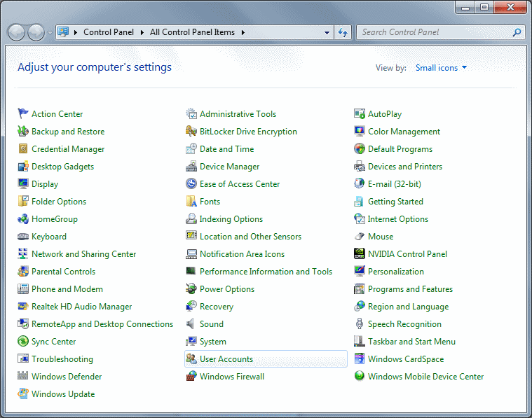
Task: Click the Desktop Gadgets icon
Action: coord(22,167)
